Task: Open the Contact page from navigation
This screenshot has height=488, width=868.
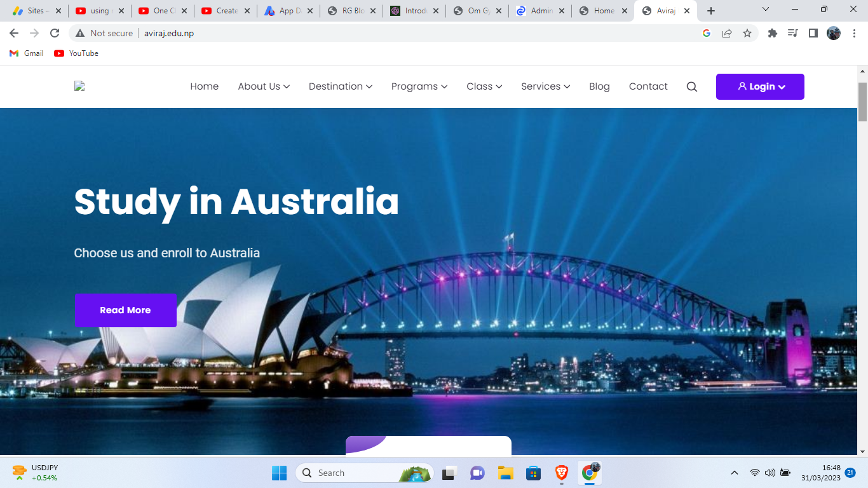Action: coord(648,86)
